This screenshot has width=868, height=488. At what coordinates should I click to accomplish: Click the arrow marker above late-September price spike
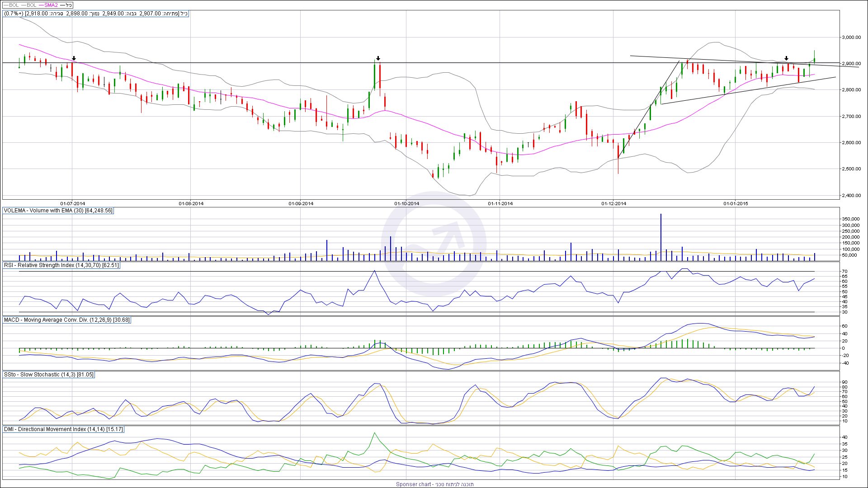click(x=378, y=58)
